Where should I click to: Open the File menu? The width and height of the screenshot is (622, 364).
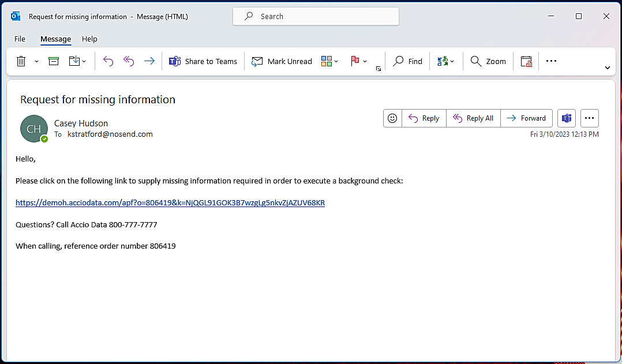click(x=20, y=39)
